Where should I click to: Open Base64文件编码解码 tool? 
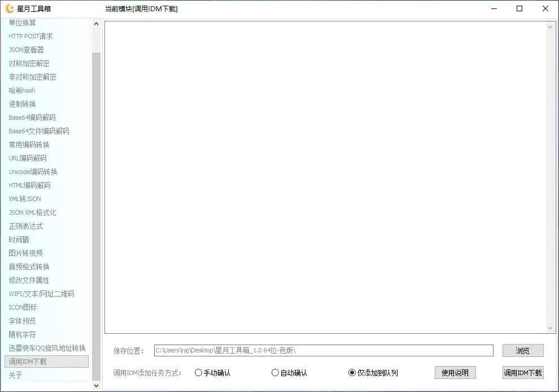[38, 131]
